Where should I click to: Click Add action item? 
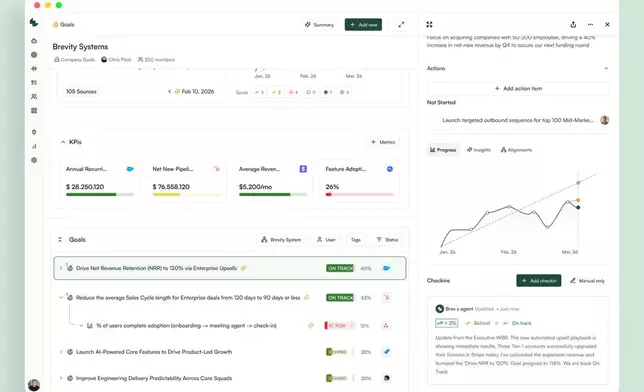pos(518,89)
